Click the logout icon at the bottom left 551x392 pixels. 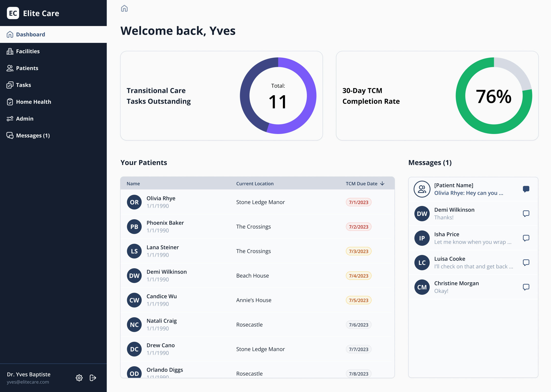pyautogui.click(x=93, y=378)
